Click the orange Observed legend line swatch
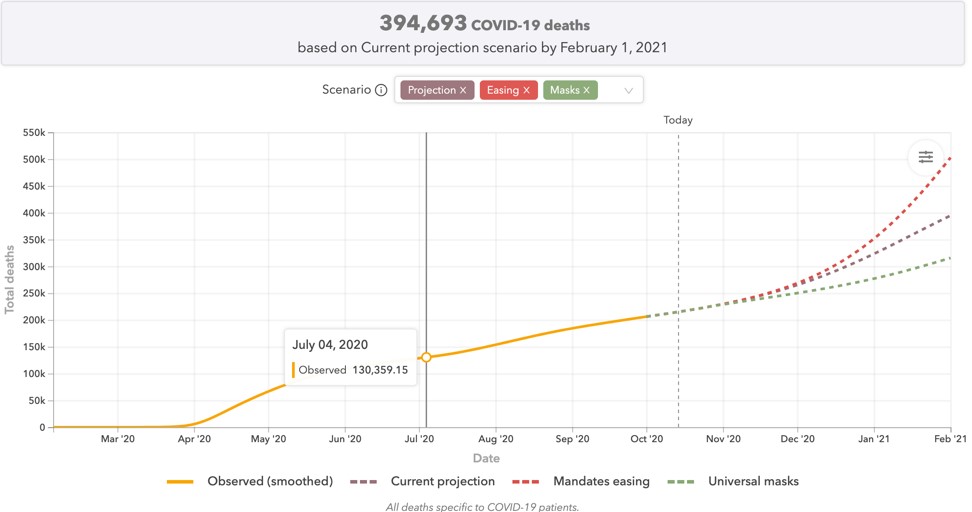This screenshot has width=972, height=512. pos(181,481)
